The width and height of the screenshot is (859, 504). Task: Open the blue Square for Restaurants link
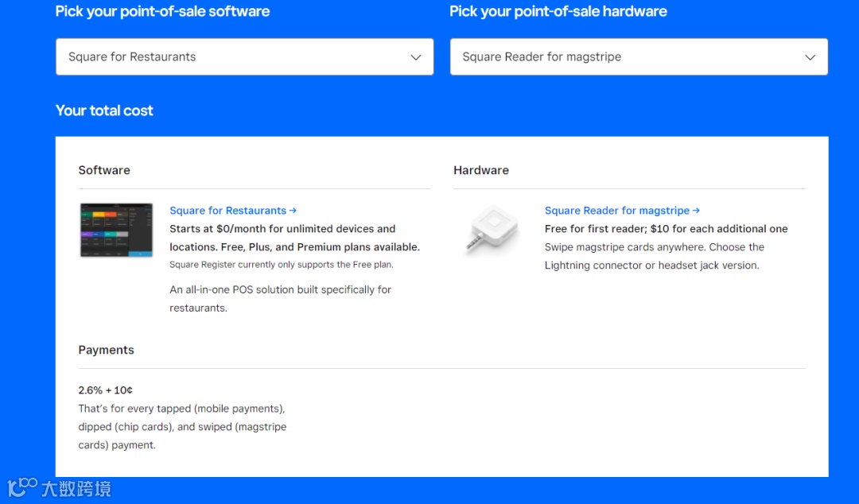[227, 211]
